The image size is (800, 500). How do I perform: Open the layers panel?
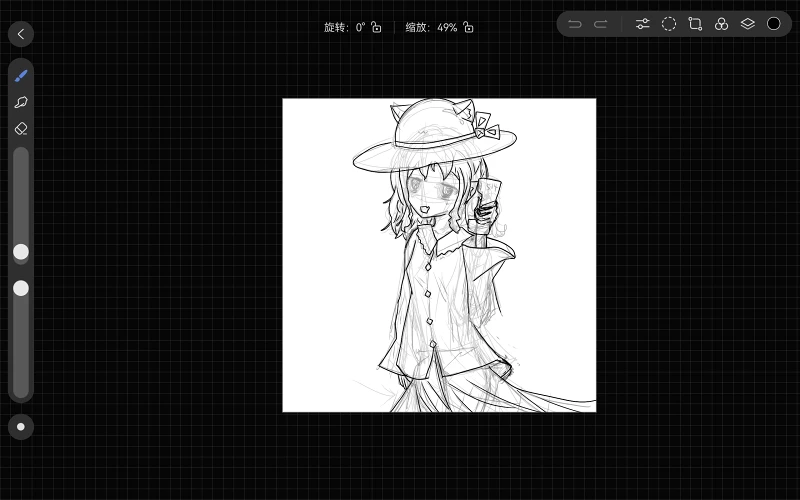(x=747, y=24)
